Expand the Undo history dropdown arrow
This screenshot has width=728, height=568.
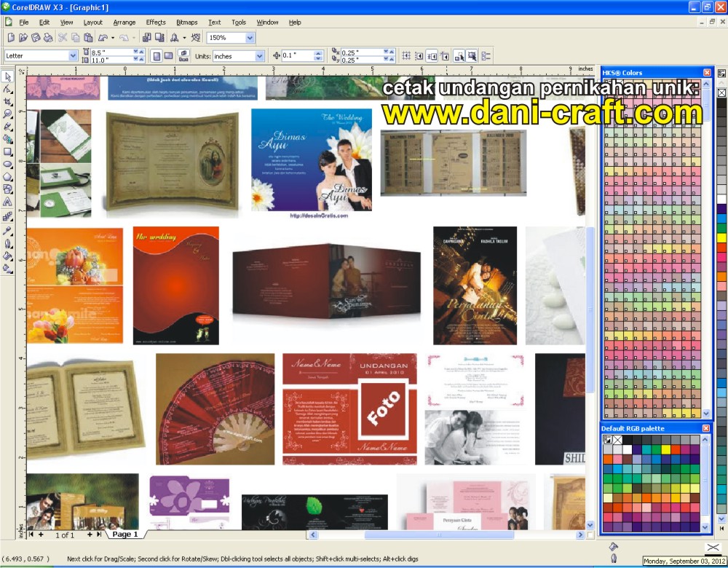(113, 38)
